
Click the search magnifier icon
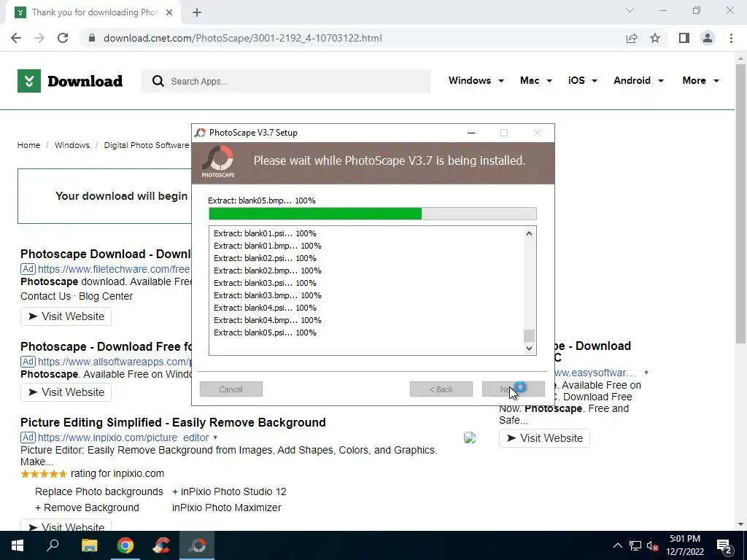(x=158, y=81)
